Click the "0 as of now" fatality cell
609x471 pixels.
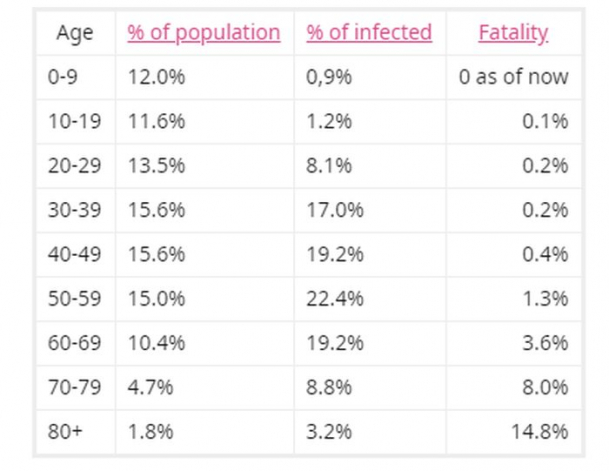514,77
